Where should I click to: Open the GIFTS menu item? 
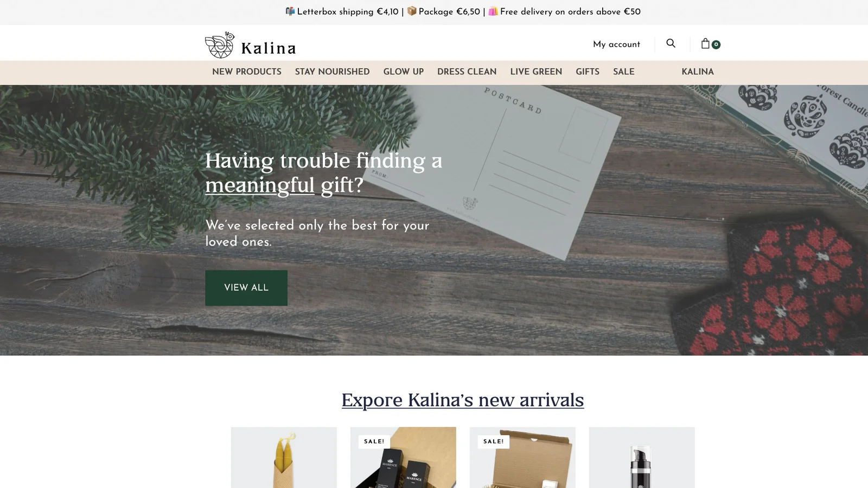pyautogui.click(x=588, y=72)
